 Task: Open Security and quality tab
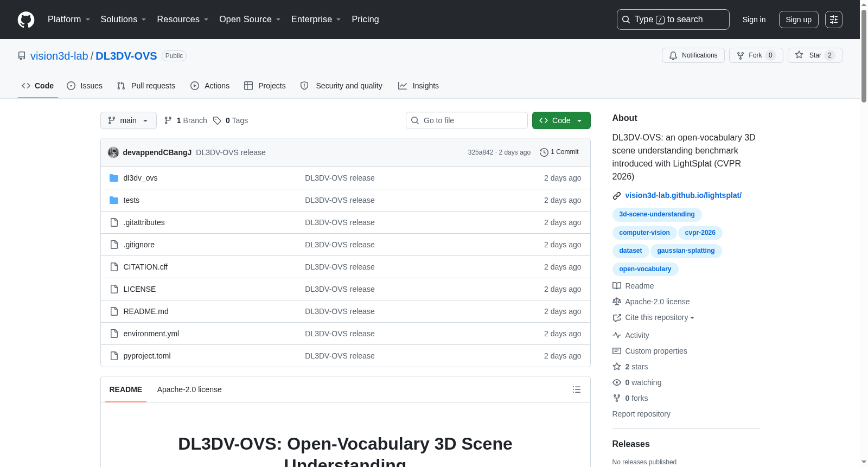coord(341,86)
